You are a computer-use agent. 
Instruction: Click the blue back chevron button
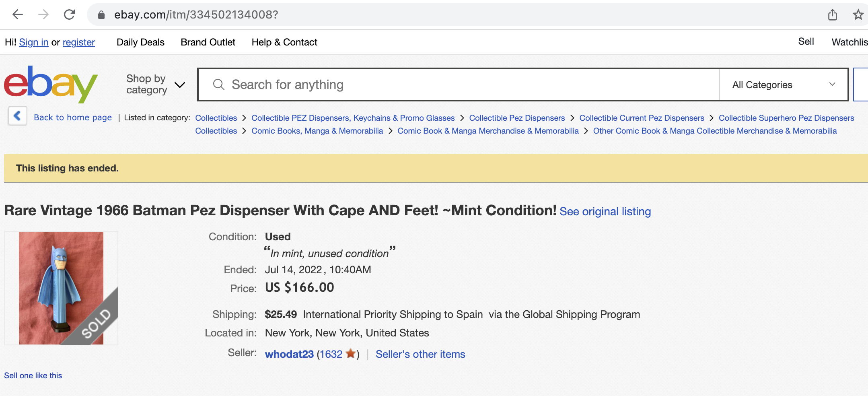pyautogui.click(x=18, y=116)
